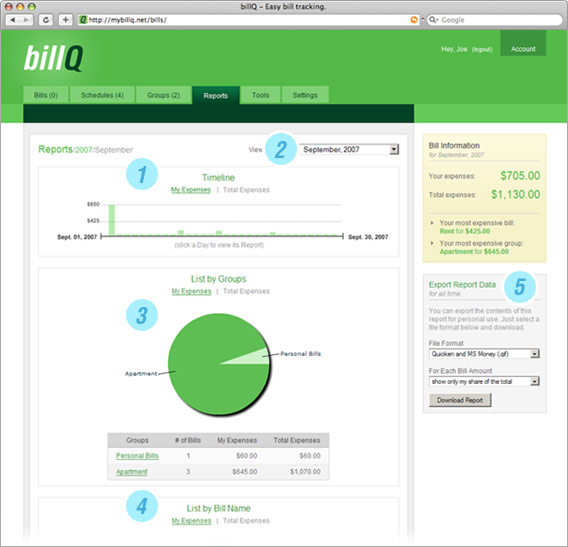Click the orange RSS/snapback icon in address bar

[414, 20]
